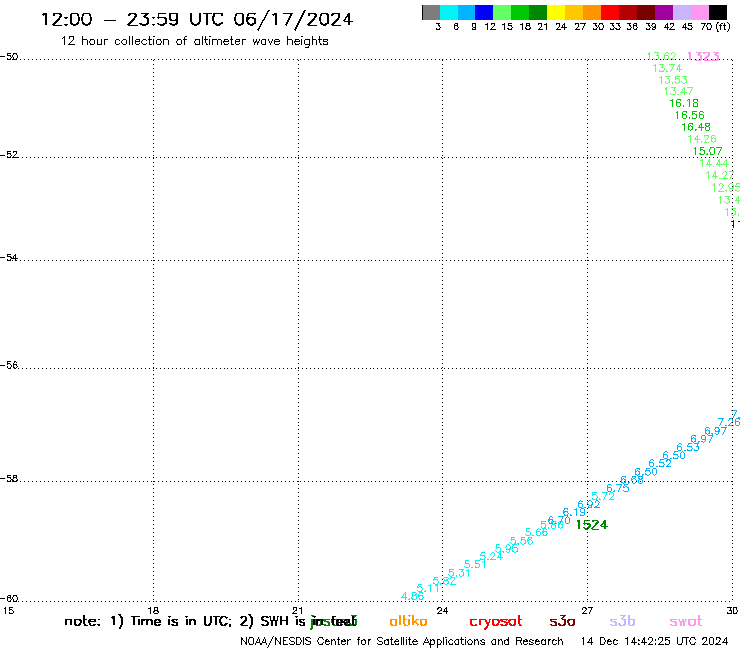The width and height of the screenshot is (740, 650).
Task: Click the 'altika' satellite label
Action: 408,621
